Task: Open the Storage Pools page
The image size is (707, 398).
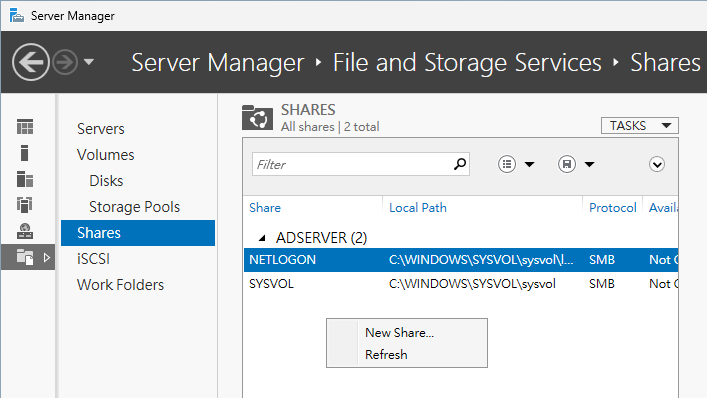Action: tap(134, 207)
